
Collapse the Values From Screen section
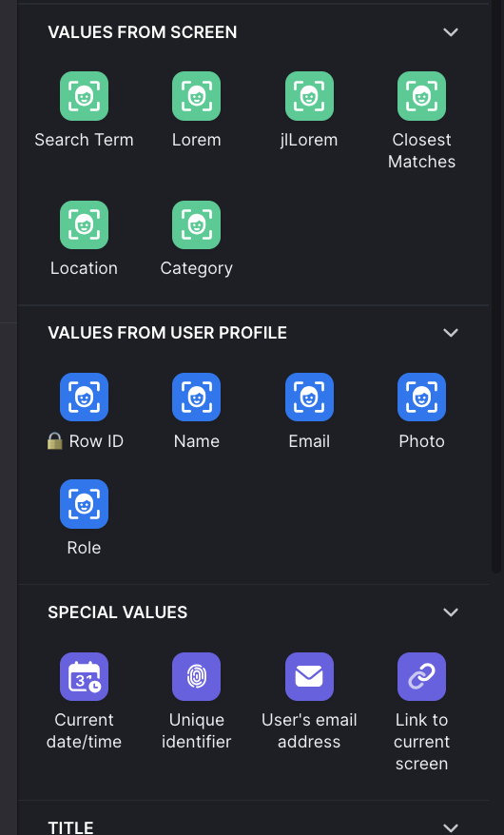[451, 32]
